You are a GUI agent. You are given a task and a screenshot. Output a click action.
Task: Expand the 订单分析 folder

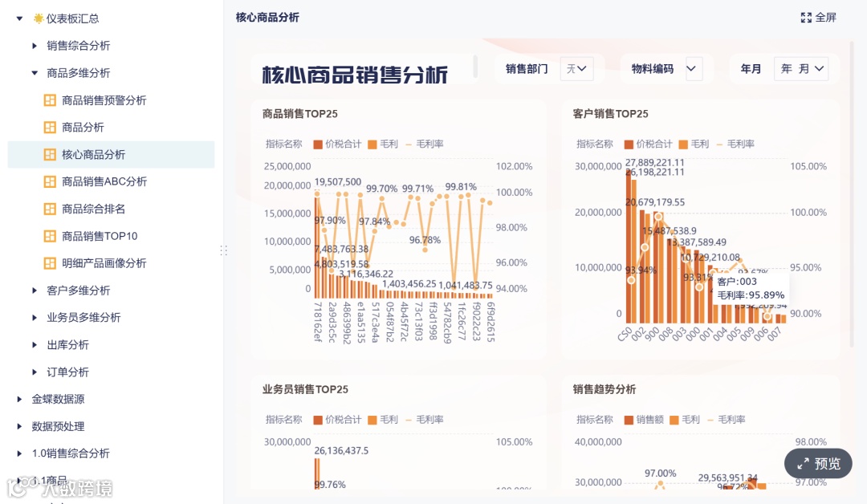[x=35, y=372]
